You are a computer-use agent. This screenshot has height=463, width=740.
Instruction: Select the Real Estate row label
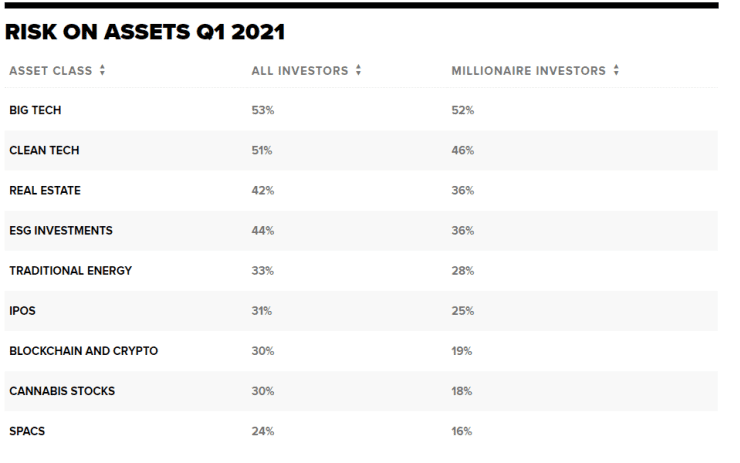click(x=45, y=190)
